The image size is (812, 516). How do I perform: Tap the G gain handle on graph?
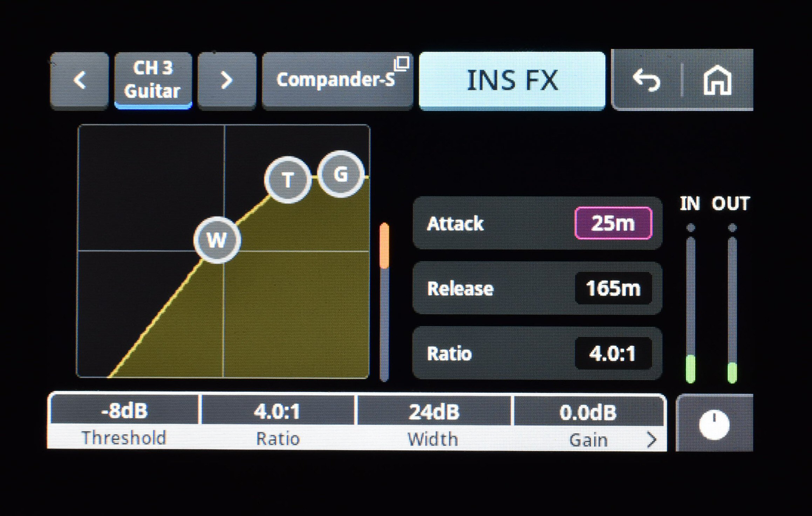coord(341,174)
